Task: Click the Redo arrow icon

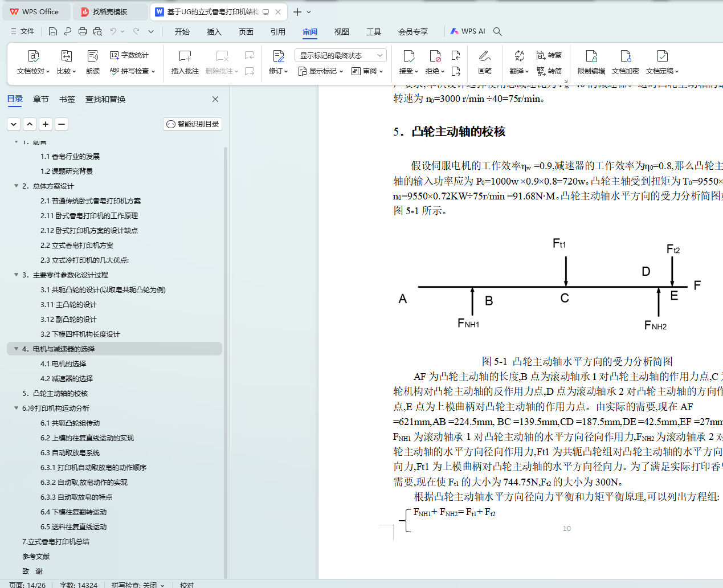Action: coord(136,31)
